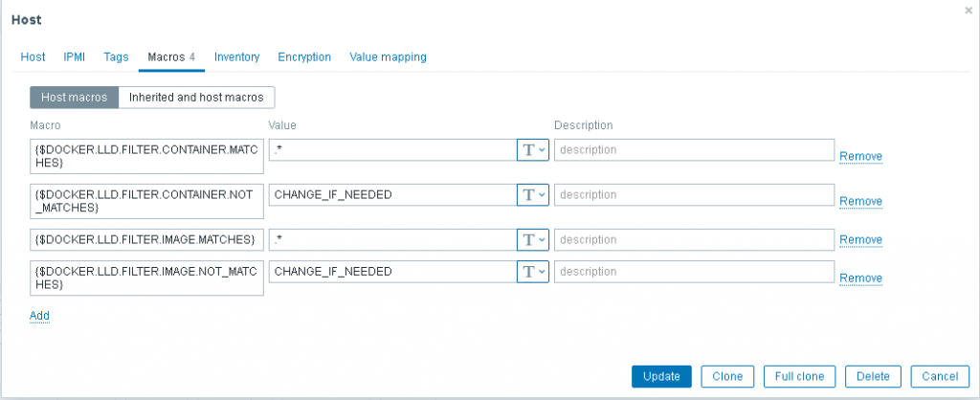Screen dimensions: 980x400
Task: Remove the CONTAINER.NOT_MATCHES macro
Action: coord(860,201)
